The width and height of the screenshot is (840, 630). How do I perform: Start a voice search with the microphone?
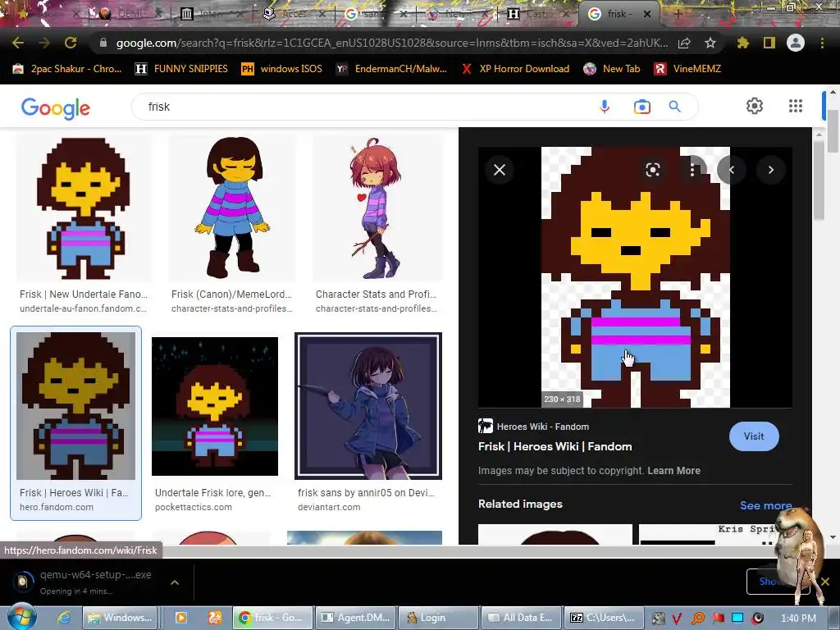click(605, 107)
